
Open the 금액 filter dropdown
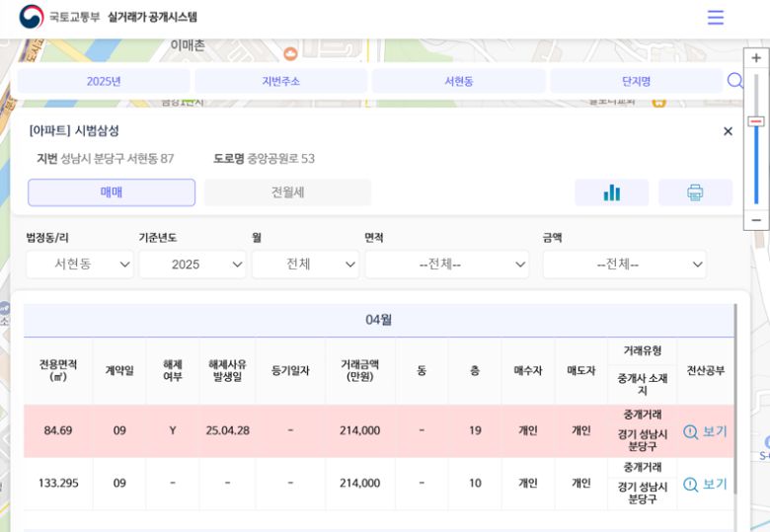(624, 265)
